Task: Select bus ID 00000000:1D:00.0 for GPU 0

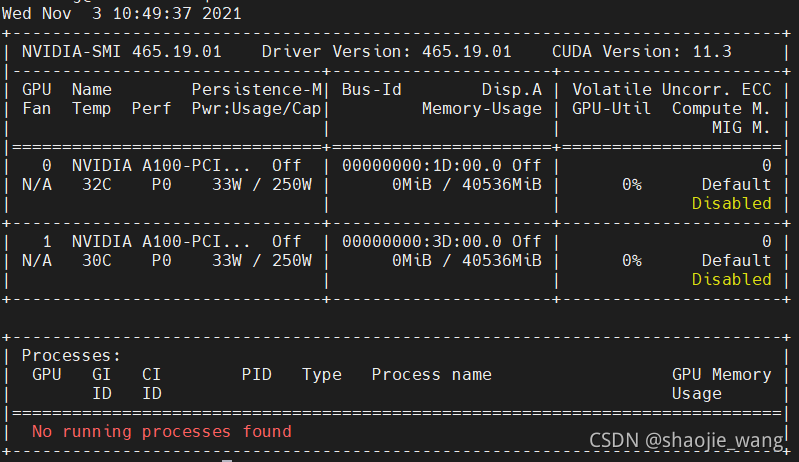Action: click(421, 165)
